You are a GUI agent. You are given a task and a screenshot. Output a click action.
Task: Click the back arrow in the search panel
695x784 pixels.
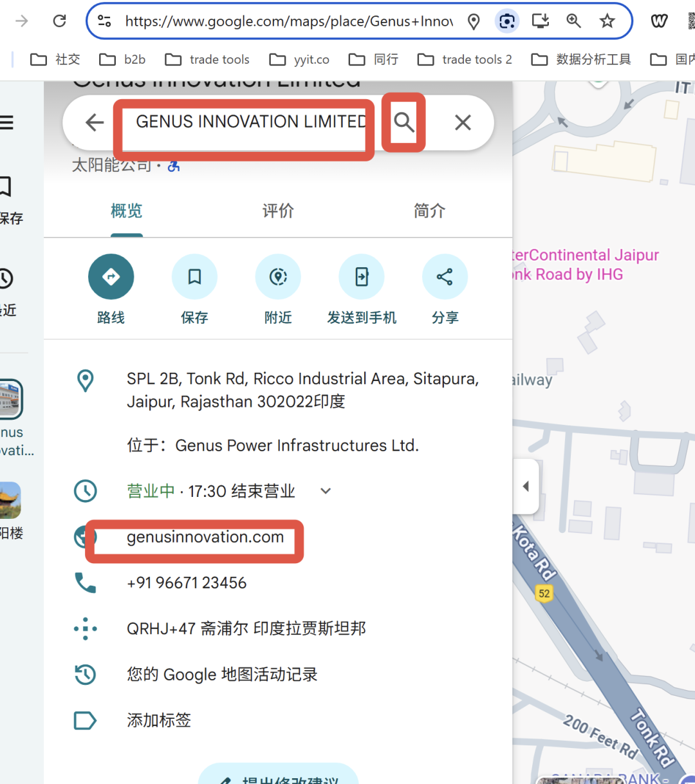94,122
